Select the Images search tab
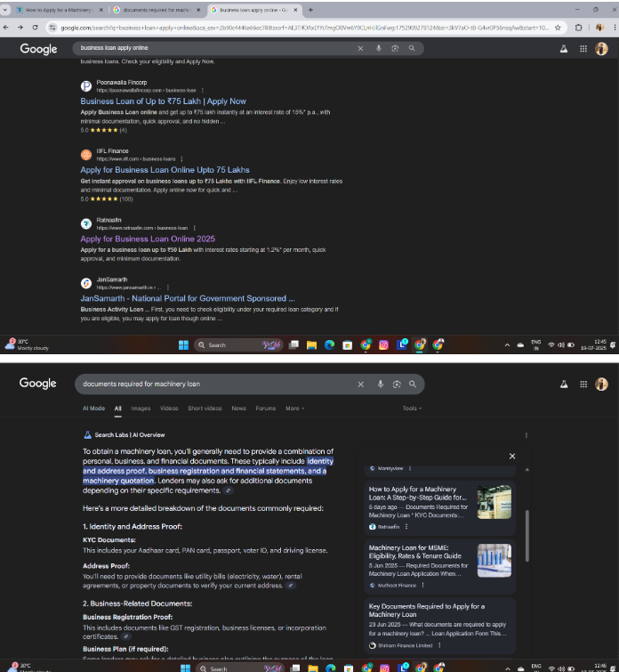 pos(141,409)
